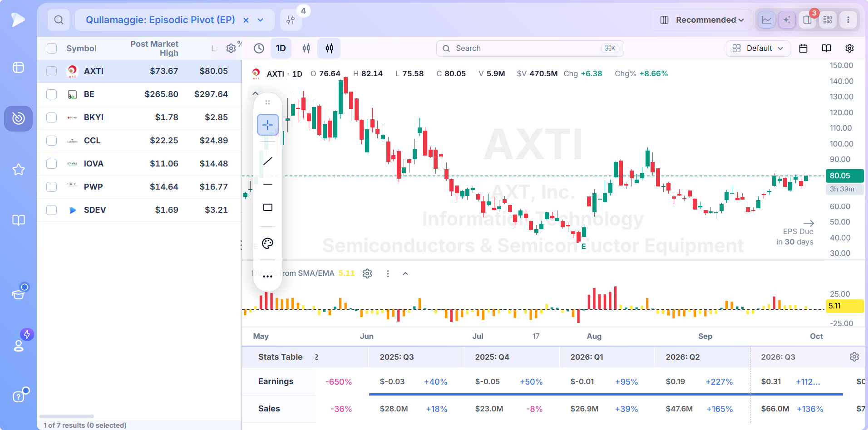Open the radar scanner icon in left sidebar
This screenshot has width=868, height=430.
point(19,118)
